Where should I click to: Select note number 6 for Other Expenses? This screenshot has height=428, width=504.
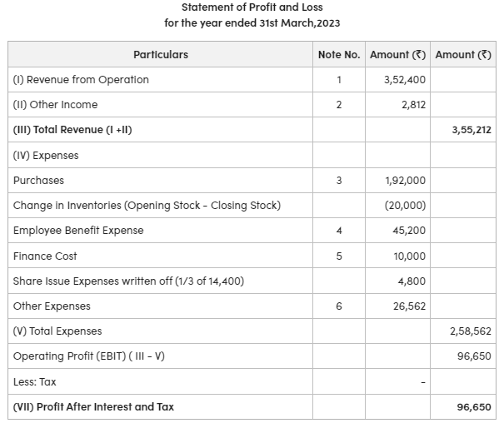tap(339, 306)
